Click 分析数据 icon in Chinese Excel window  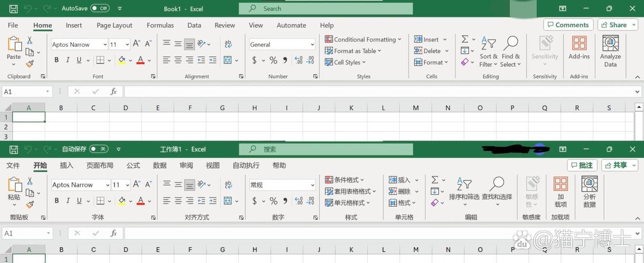(589, 184)
